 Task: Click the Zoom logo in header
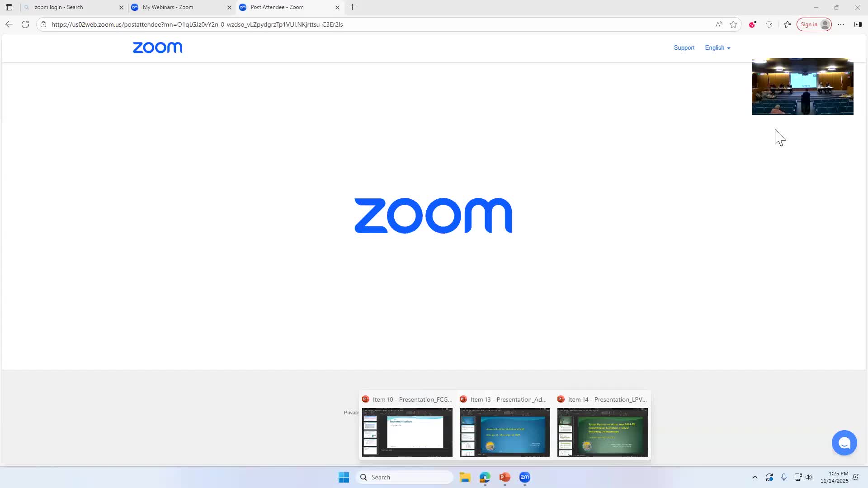(x=157, y=47)
